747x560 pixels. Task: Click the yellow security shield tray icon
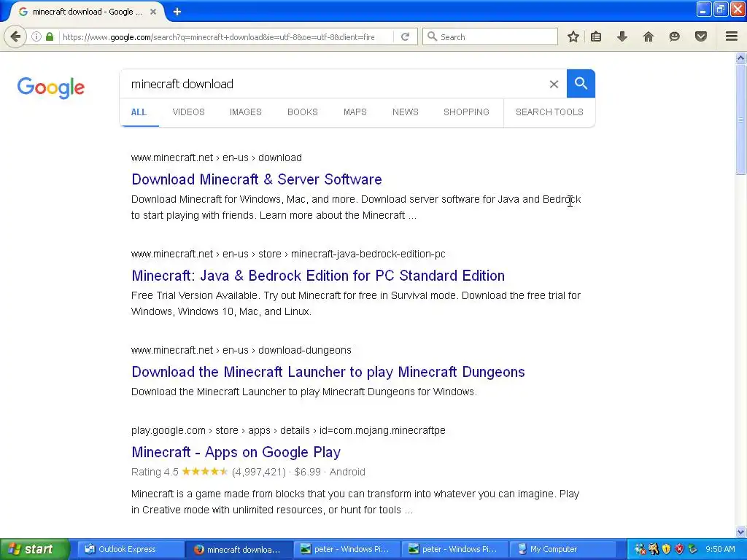click(x=667, y=549)
